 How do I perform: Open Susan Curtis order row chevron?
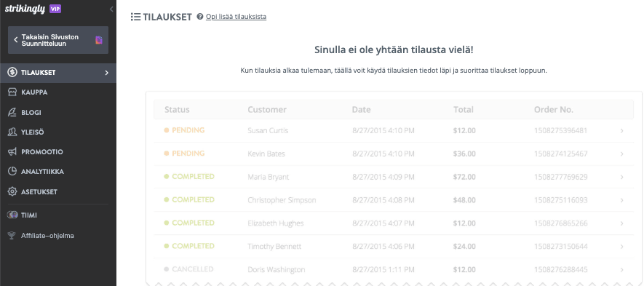pos(622,131)
